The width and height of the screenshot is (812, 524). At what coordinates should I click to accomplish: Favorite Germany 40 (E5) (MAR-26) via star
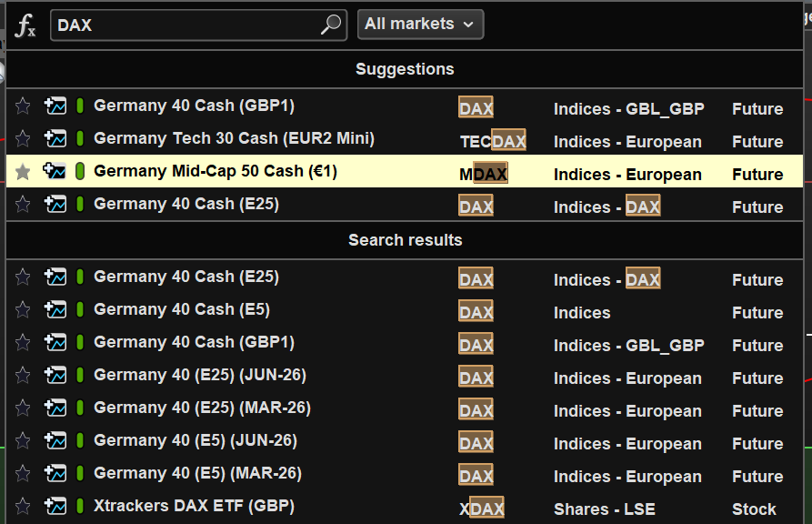(x=23, y=473)
